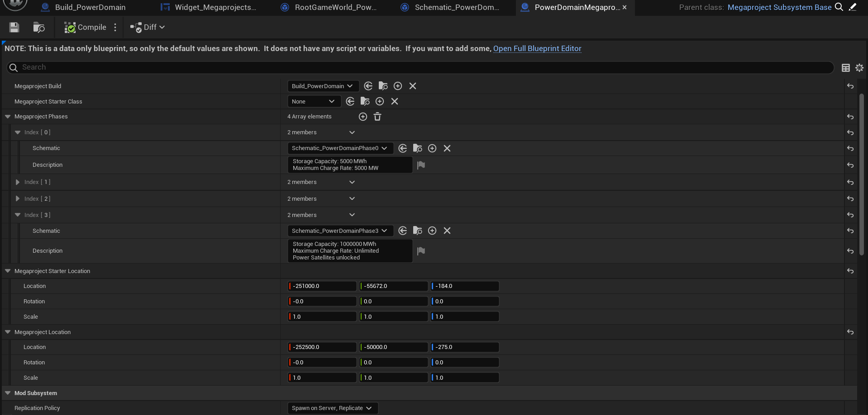Click the edit pencil icon next to parent class

pyautogui.click(x=853, y=7)
